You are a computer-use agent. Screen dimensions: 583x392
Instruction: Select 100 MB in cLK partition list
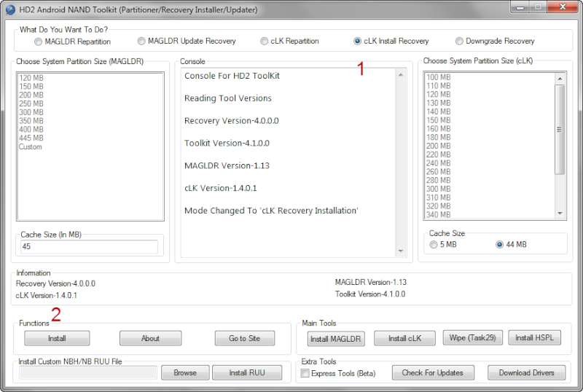point(439,77)
